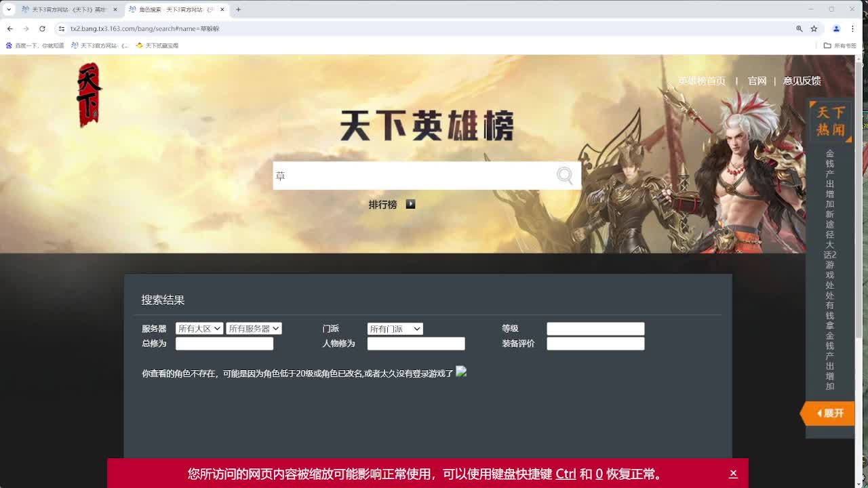The width and height of the screenshot is (868, 488).
Task: Open the 所有服务器 server dropdown
Action: click(254, 329)
